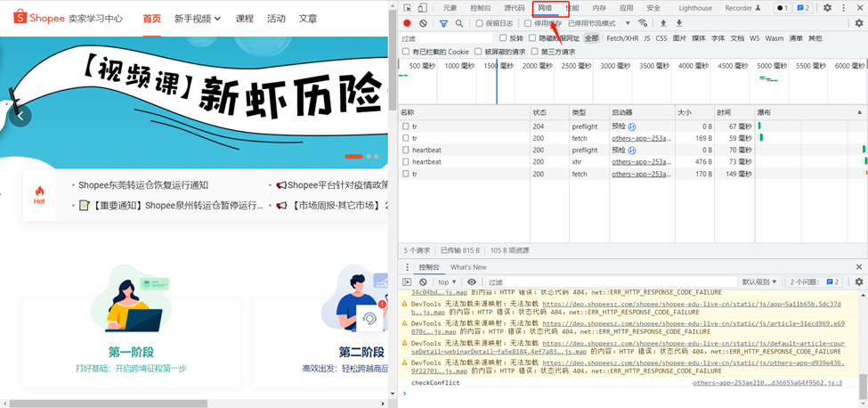Click the console 过滤 filter field
Viewport: 868px width, 408px height.
coord(611,282)
